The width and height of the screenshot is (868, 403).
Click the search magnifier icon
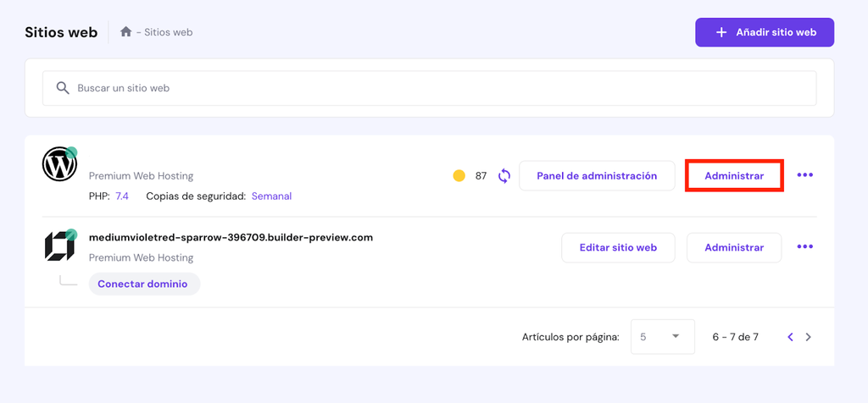[x=63, y=88]
